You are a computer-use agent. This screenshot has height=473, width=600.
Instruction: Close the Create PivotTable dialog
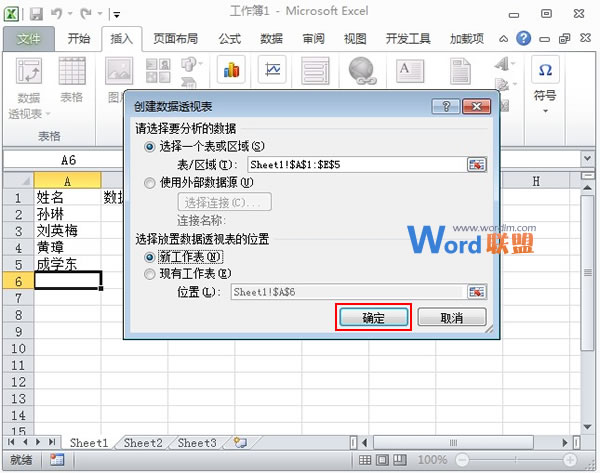point(476,106)
